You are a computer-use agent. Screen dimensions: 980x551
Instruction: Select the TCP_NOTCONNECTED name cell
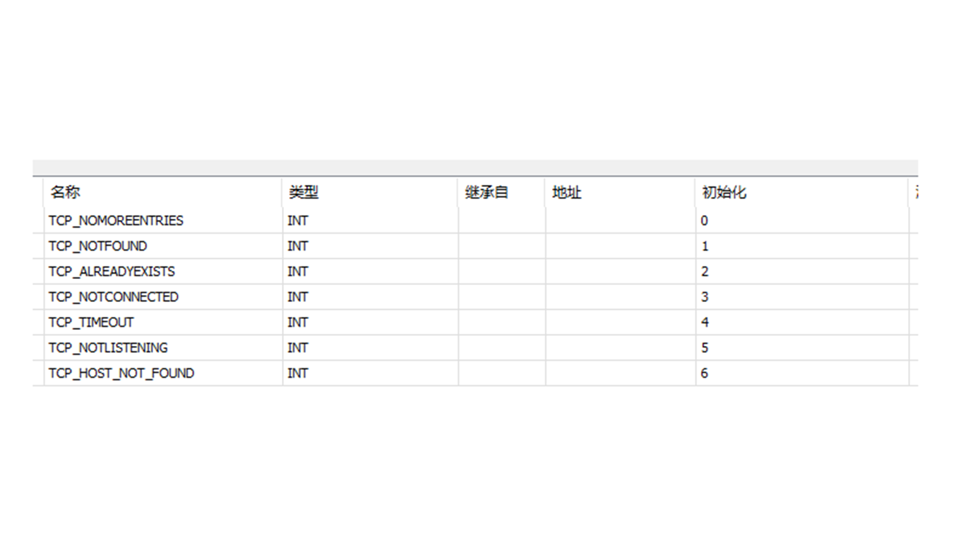pyautogui.click(x=113, y=297)
